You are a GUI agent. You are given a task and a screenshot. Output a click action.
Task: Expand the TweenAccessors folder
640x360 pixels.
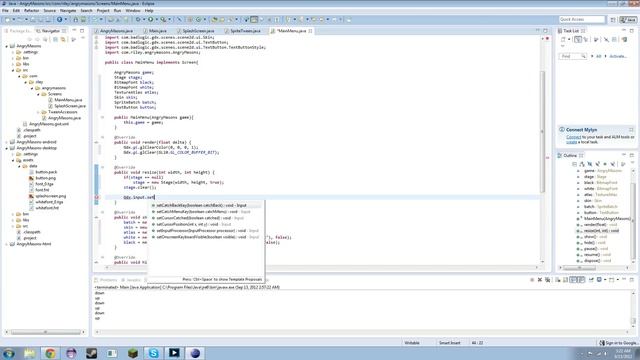(x=38, y=112)
